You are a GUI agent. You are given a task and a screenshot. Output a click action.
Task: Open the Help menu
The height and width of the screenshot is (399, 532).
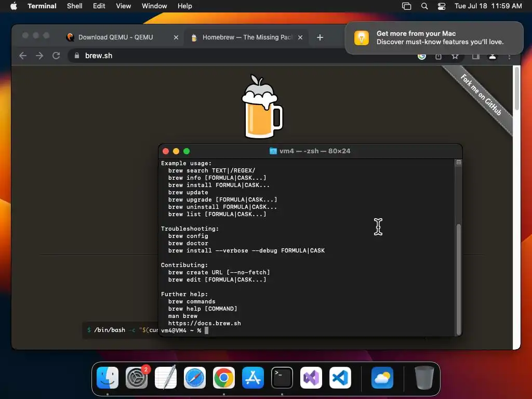click(185, 6)
